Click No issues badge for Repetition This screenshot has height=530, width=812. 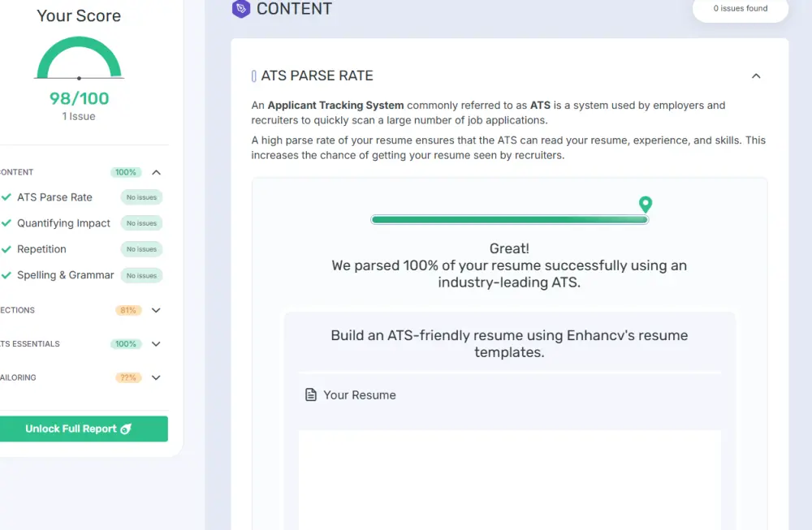coord(141,249)
